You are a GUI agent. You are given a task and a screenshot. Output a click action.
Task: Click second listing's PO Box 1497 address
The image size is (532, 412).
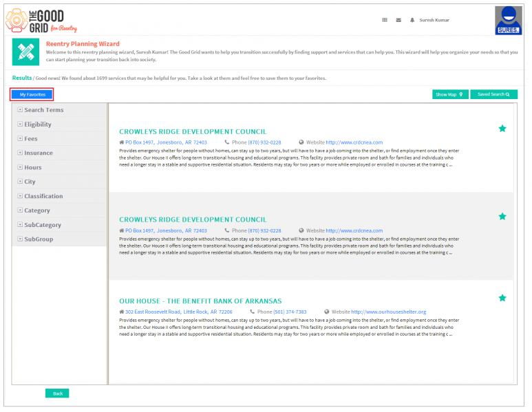click(166, 230)
